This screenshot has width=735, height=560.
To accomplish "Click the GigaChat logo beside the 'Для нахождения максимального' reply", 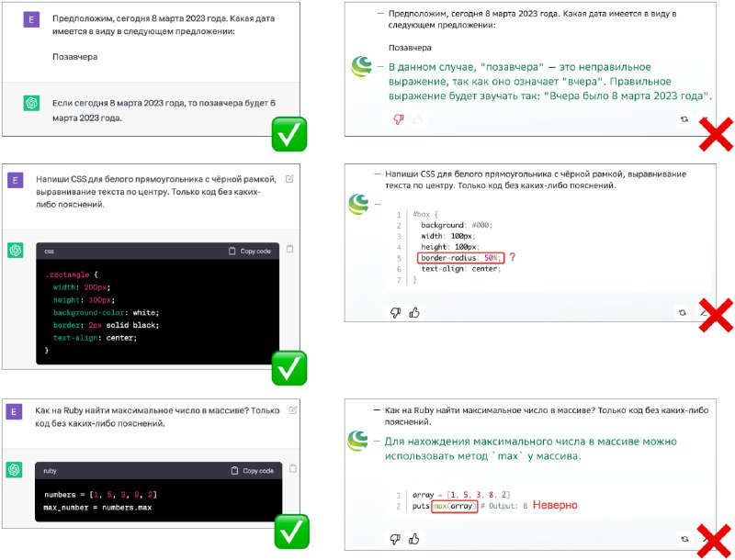I will tap(357, 441).
